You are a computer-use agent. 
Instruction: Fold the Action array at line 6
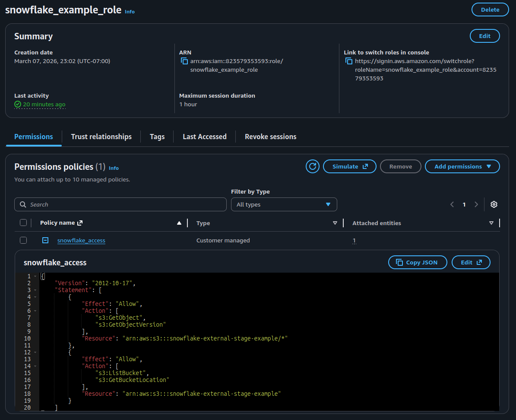point(35,311)
